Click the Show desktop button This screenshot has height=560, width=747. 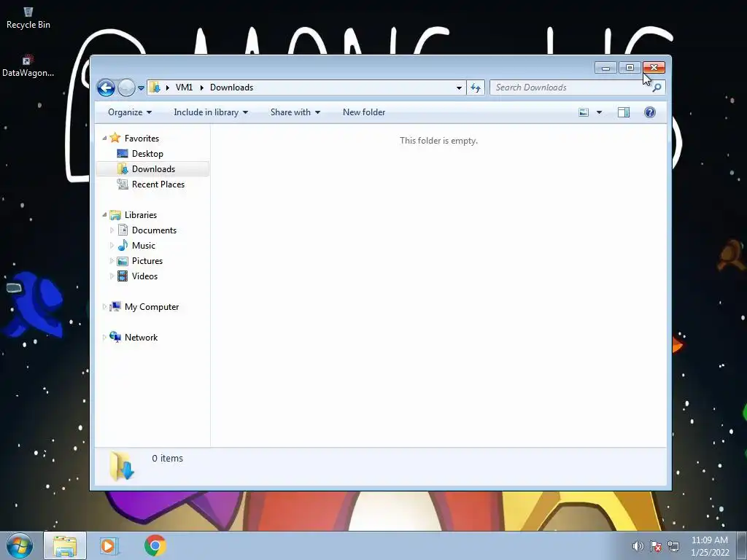742,545
